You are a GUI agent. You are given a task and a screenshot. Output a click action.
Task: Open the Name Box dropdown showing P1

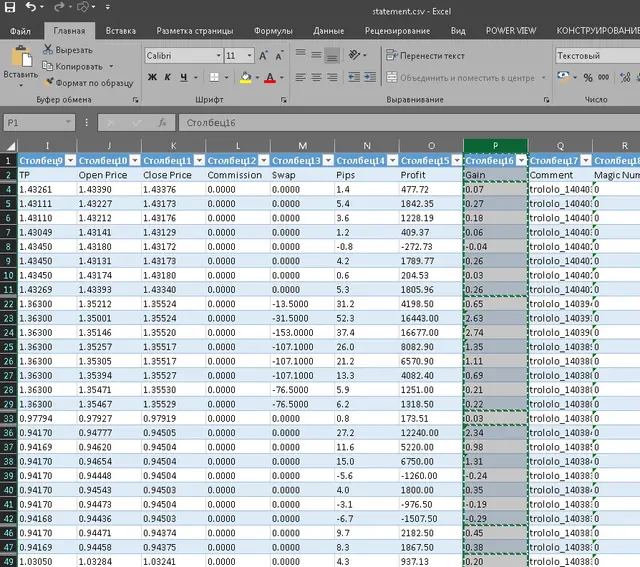[x=68, y=122]
